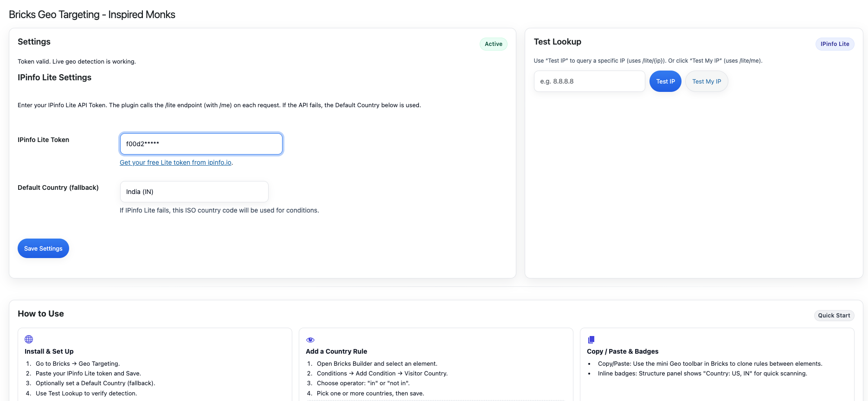Click the How to Use heading
This screenshot has width=868, height=401.
click(x=41, y=314)
